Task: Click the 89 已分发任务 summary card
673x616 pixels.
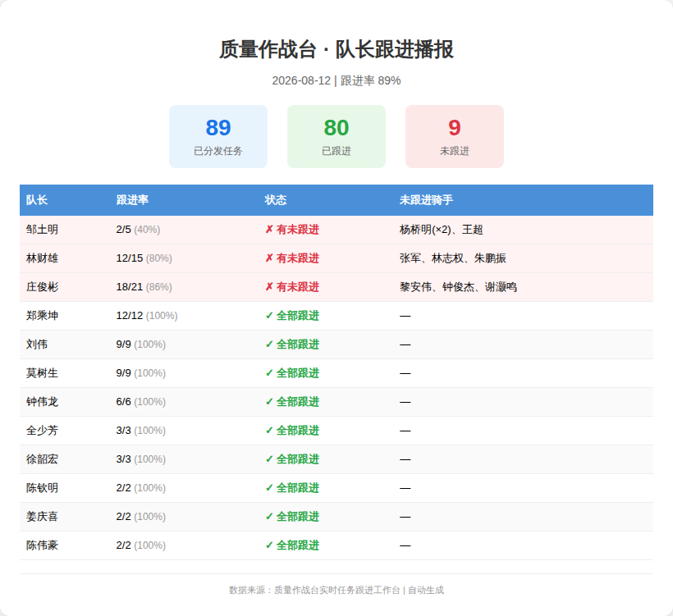Action: pyautogui.click(x=218, y=136)
